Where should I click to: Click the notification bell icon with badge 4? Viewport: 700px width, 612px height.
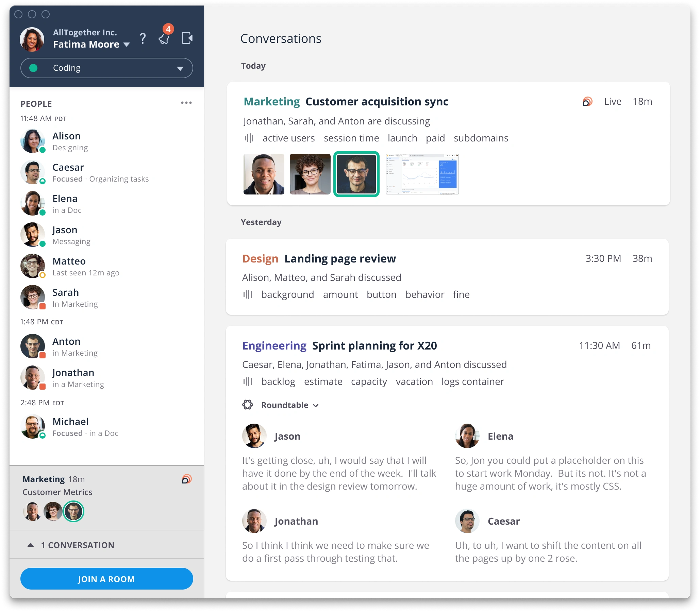coord(165,37)
